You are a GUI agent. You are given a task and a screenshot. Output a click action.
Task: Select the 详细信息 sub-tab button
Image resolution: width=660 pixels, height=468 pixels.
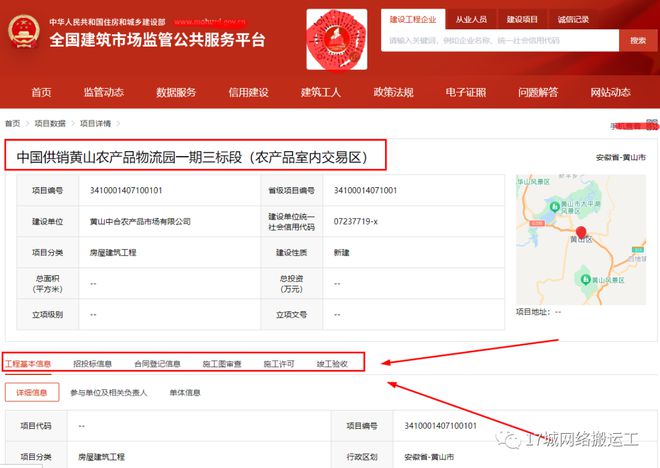point(32,392)
